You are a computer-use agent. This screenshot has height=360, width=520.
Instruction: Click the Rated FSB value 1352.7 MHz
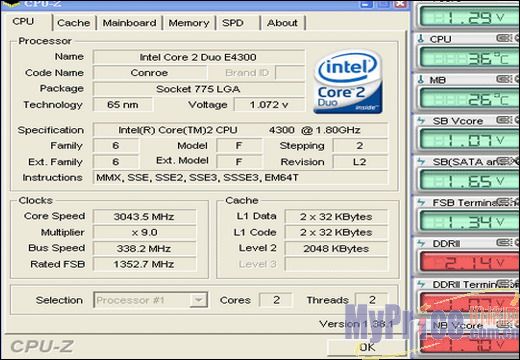(x=144, y=264)
